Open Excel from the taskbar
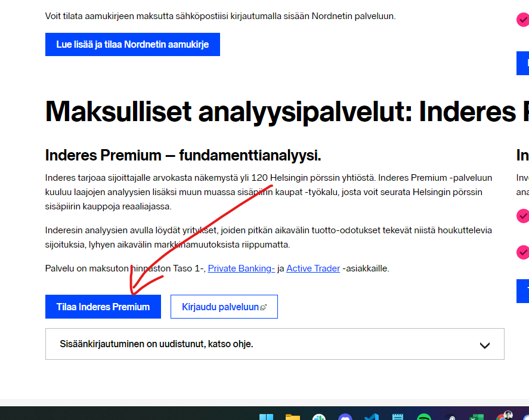Viewport: 529px width, 420px height. coord(477,417)
